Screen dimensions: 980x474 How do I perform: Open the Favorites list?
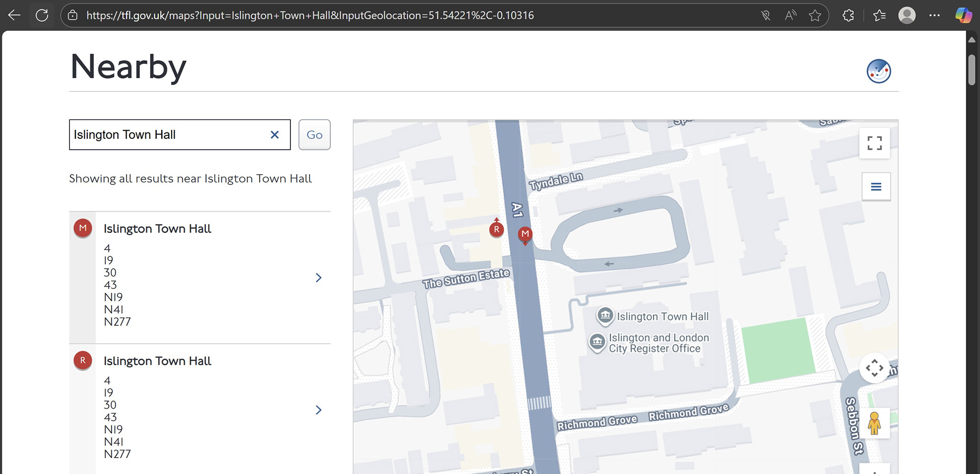coord(879,15)
